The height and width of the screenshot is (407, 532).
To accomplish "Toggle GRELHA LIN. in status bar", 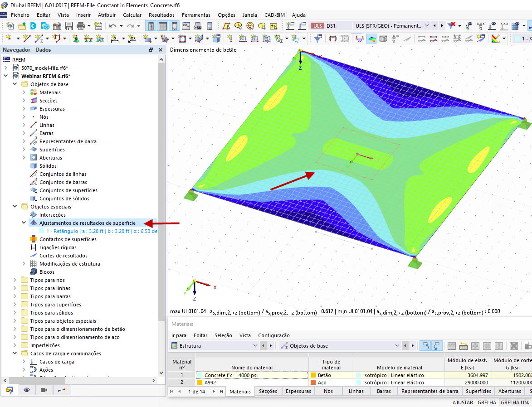I will (515, 402).
